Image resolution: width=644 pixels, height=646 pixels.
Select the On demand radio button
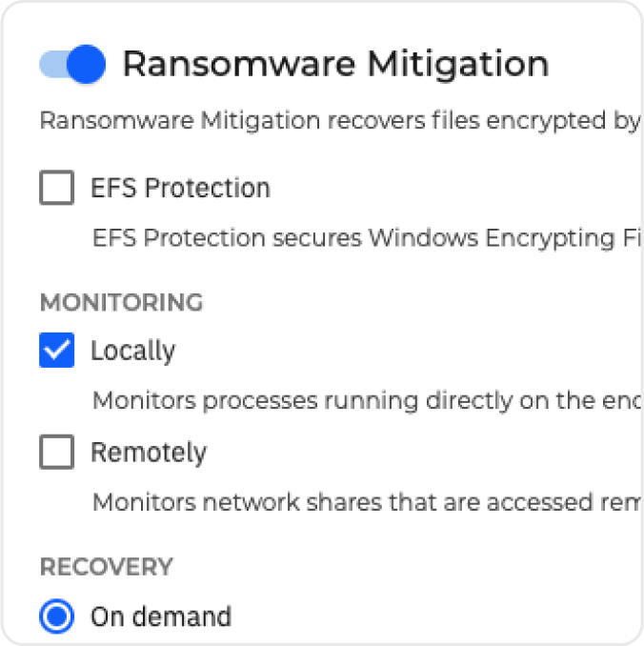[x=57, y=616]
